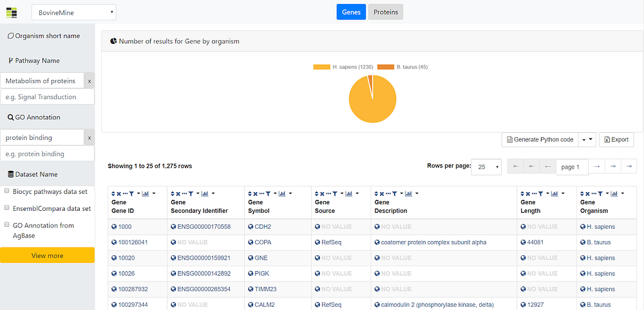Expand summary dropdown arrow for Gene Organism column
644x310 pixels.
pyautogui.click(x=623, y=193)
